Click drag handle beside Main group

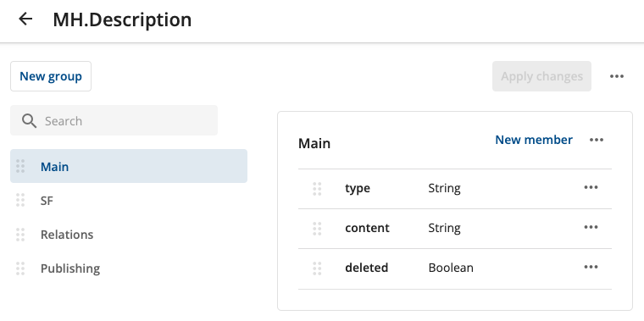pos(20,166)
